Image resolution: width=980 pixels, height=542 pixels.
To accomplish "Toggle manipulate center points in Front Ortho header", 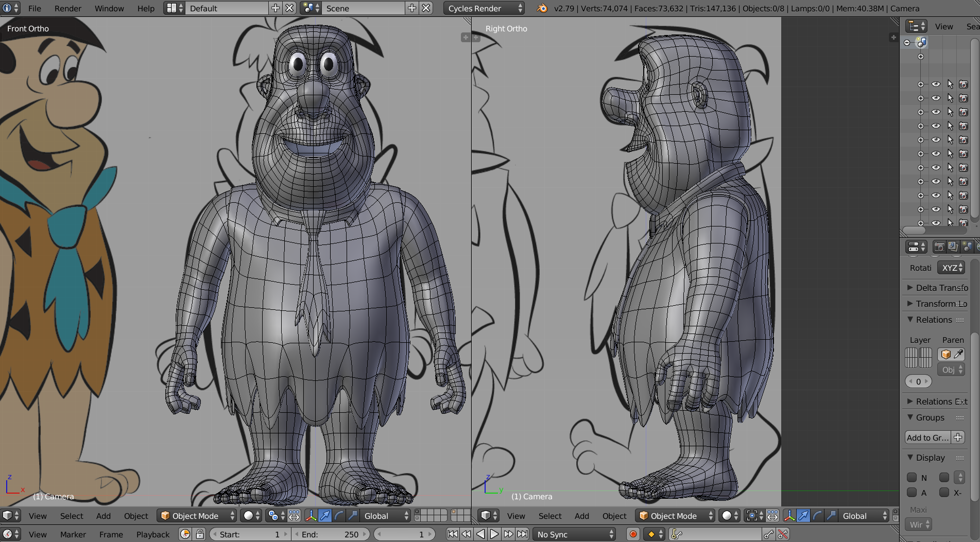I will [x=294, y=516].
